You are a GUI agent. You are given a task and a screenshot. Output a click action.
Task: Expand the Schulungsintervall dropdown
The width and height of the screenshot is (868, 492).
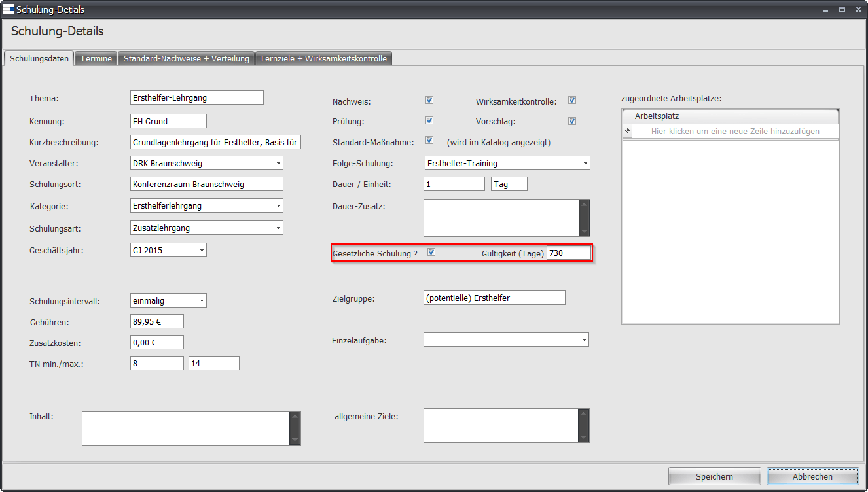[202, 301]
